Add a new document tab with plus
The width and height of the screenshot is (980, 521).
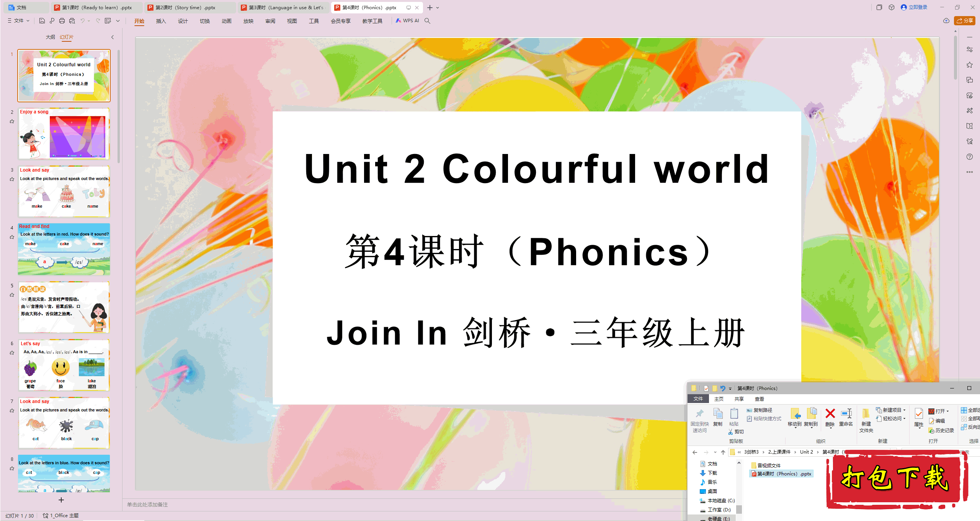click(x=430, y=8)
